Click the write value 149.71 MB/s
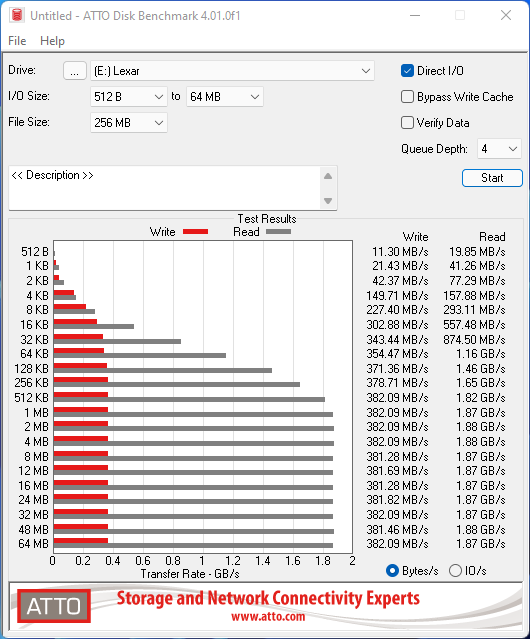The image size is (530, 639). [397, 295]
